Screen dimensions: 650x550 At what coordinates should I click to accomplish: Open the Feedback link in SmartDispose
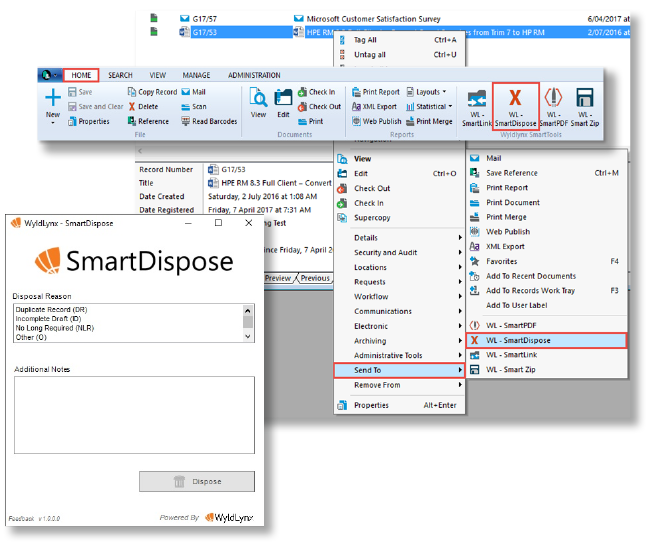coord(22,519)
